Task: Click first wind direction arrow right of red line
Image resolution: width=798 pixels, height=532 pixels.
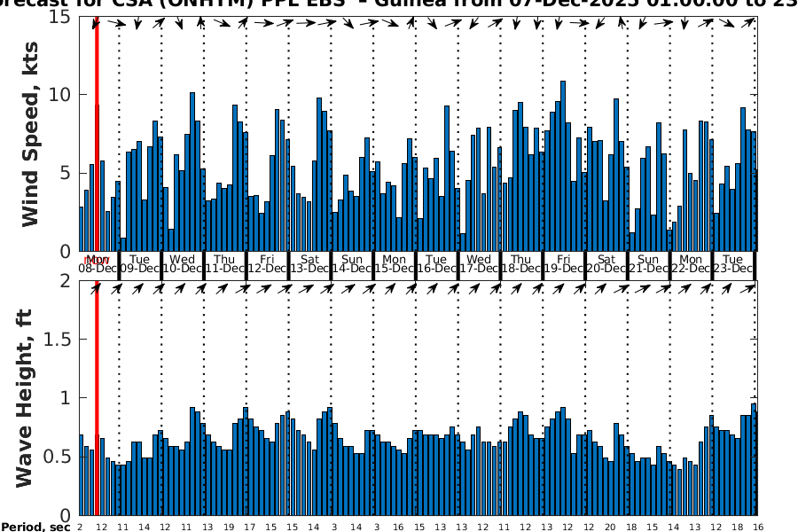Action: pos(116,24)
